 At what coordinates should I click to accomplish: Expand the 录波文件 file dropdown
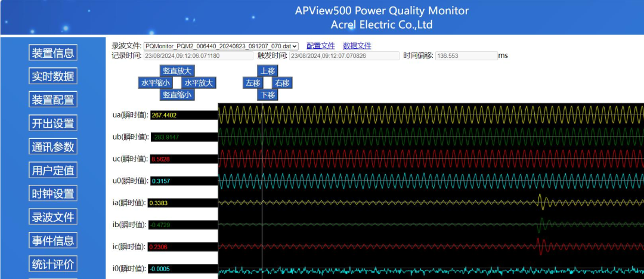pos(221,46)
